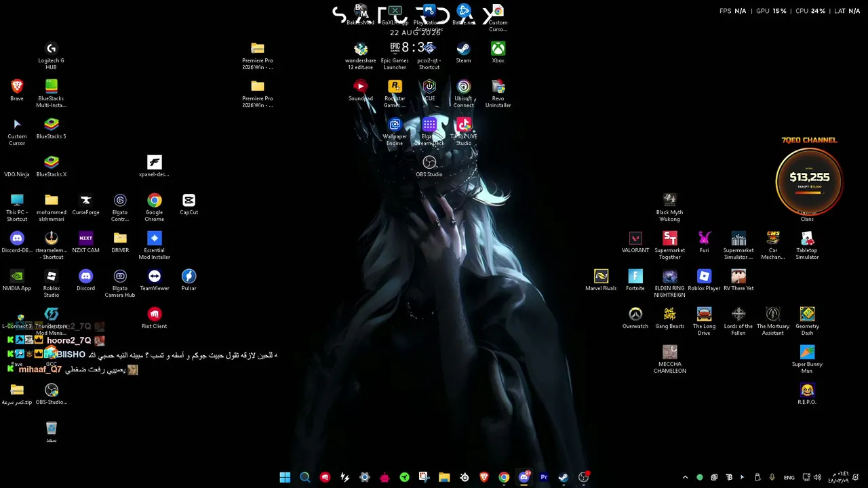The image size is (868, 488).
Task: Open the Xbox desktop icon
Action: pyautogui.click(x=498, y=52)
